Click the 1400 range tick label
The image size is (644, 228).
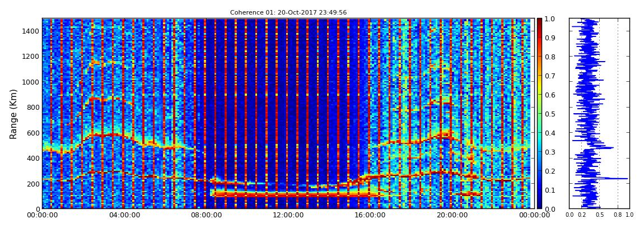click(30, 31)
